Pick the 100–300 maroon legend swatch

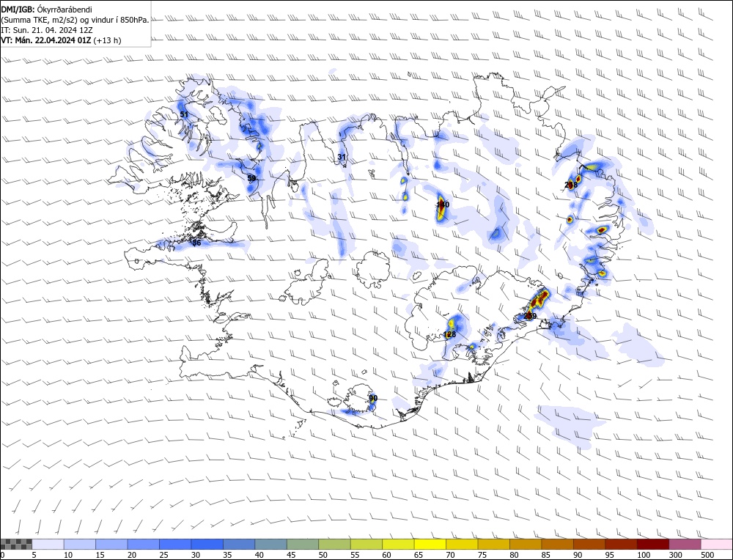(652, 544)
